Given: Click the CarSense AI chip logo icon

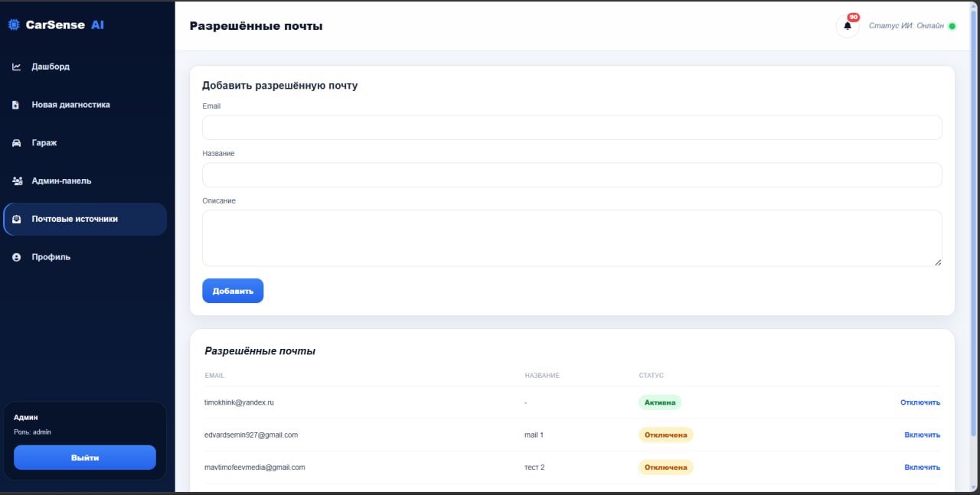Looking at the screenshot, I should click(14, 24).
